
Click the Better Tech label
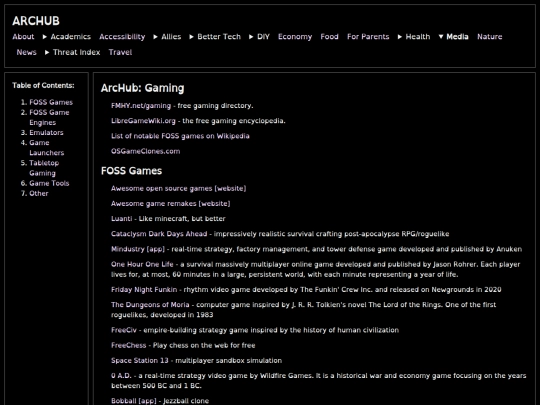(x=219, y=37)
